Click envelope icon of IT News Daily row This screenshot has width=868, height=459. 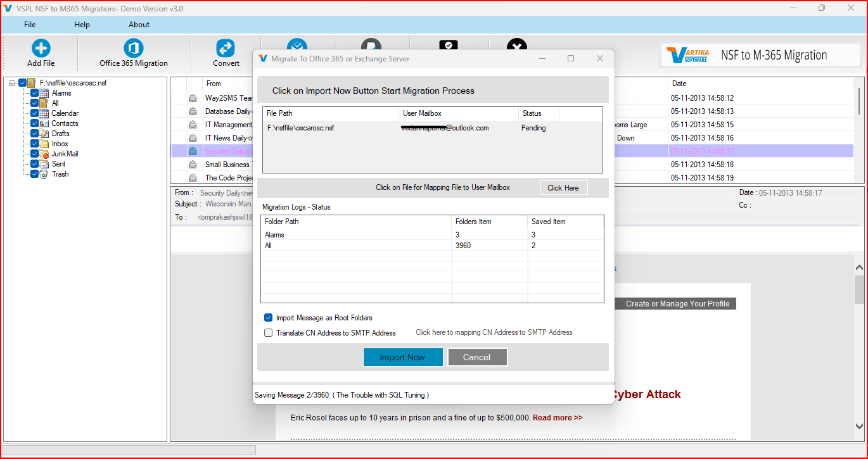[x=193, y=138]
